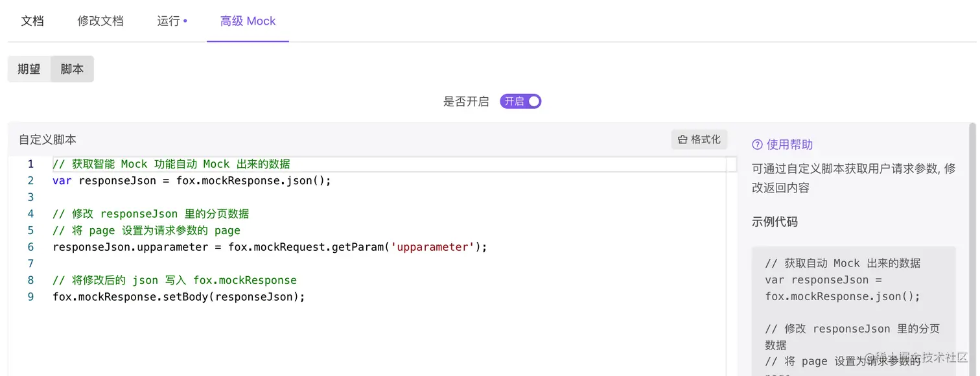The height and width of the screenshot is (376, 980).
Task: Select the 脚本 sub-tab
Action: [x=71, y=69]
